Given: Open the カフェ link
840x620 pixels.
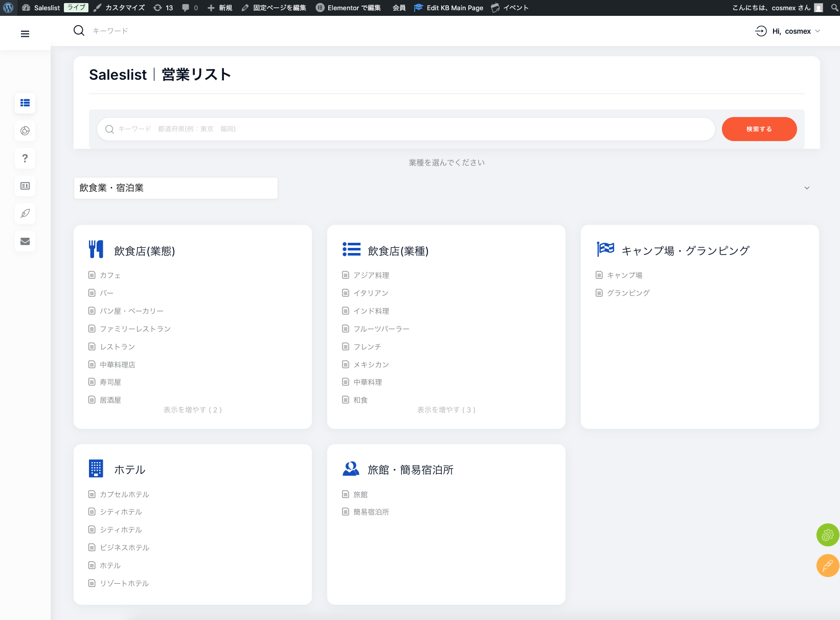Looking at the screenshot, I should [x=110, y=275].
